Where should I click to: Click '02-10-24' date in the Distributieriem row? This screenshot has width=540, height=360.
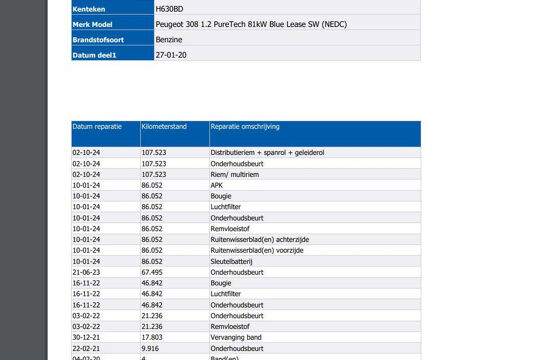tap(86, 153)
